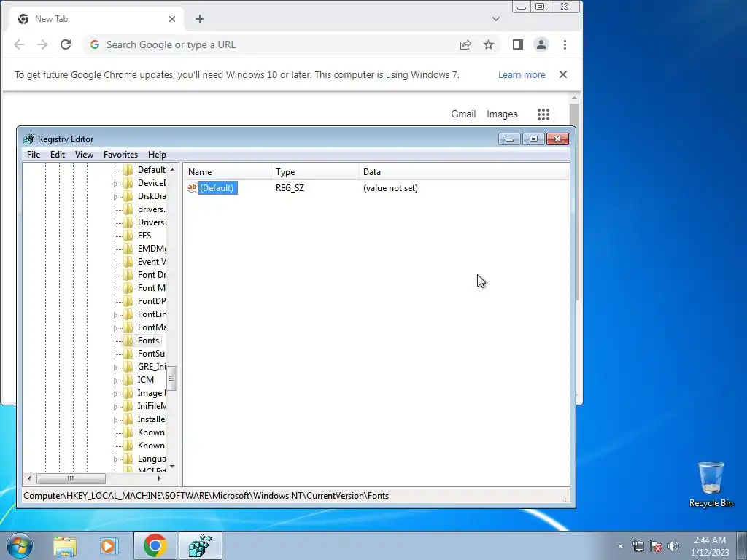The width and height of the screenshot is (747, 560).
Task: Close the New Tab tab
Action: 172,19
